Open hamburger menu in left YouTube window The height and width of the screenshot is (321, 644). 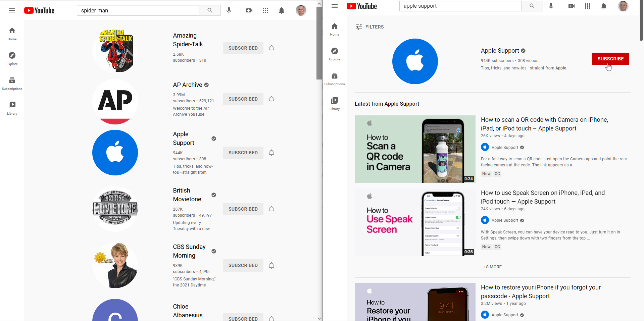[x=12, y=10]
